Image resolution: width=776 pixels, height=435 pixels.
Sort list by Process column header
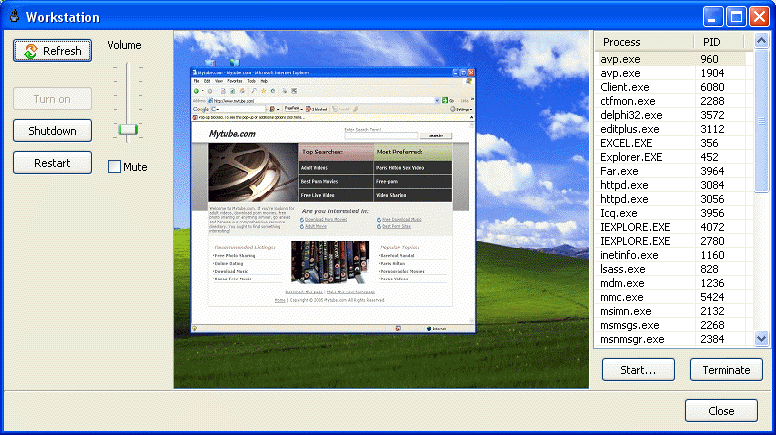click(643, 42)
